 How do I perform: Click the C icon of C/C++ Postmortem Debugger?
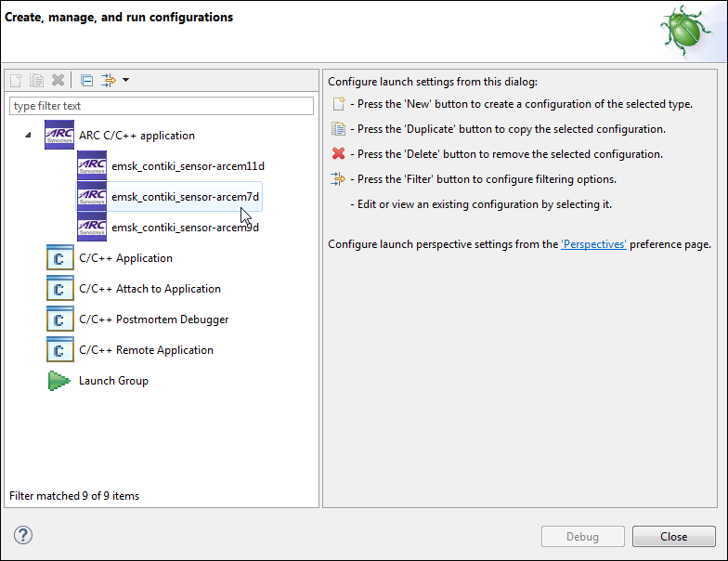[x=60, y=320]
